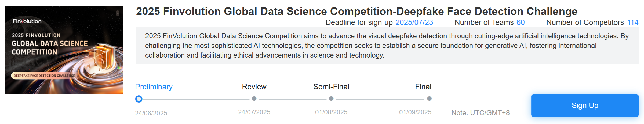
Task: Click the 01/08/2025 semi-final date
Action: [x=331, y=112]
